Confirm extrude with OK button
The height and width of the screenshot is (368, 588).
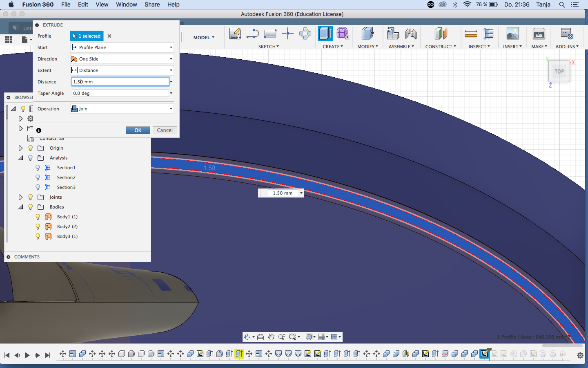point(138,130)
